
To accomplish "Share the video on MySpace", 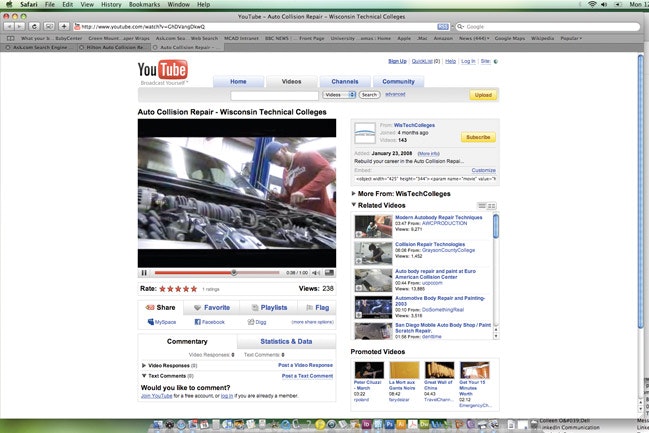I will click(162, 322).
